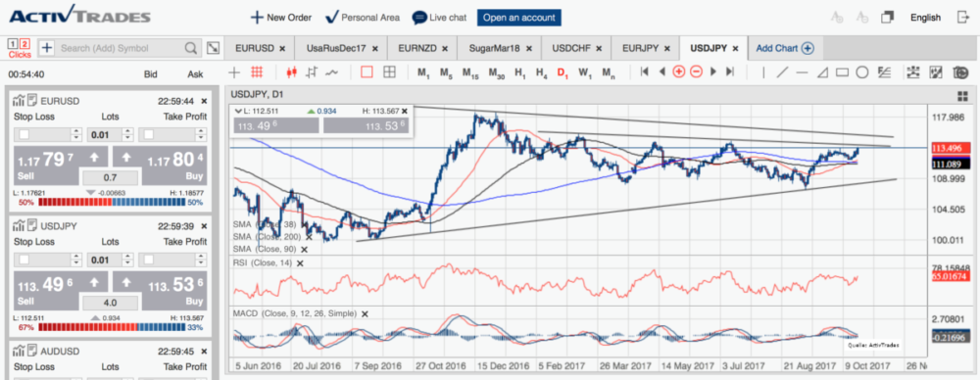The width and height of the screenshot is (980, 380).
Task: Click the New Order button
Action: pos(281,18)
